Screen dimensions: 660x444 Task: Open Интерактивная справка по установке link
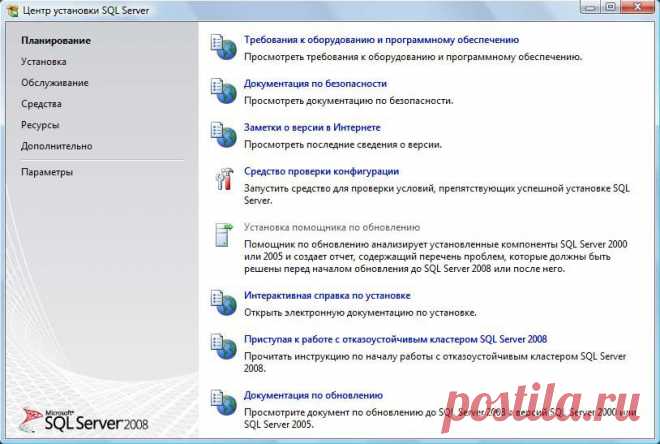click(327, 296)
